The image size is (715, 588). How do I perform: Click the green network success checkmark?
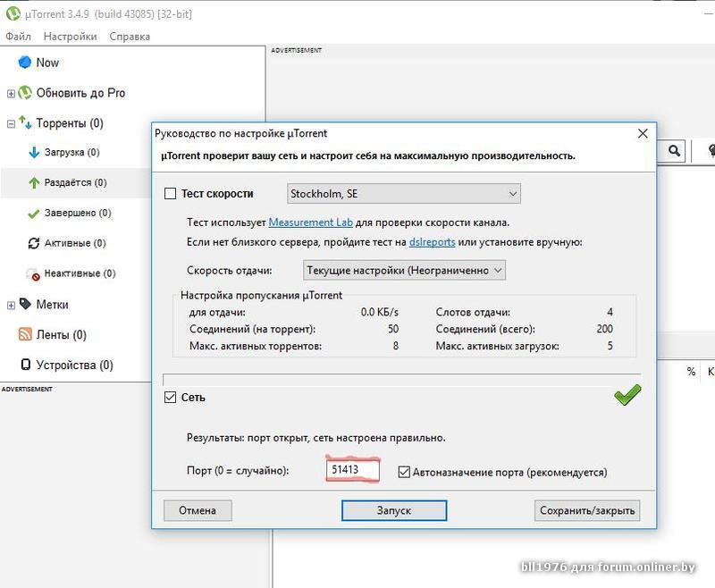[627, 395]
